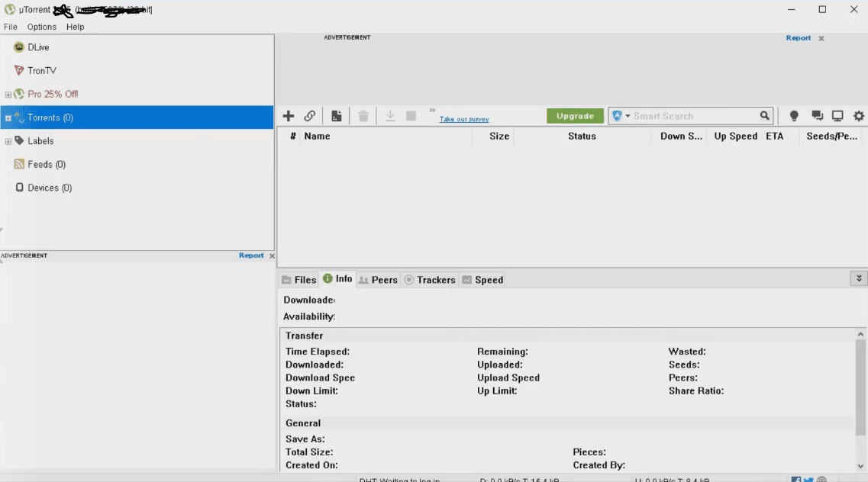Click the info pane scrollbar down arrow
The image size is (868, 482).
coord(860,466)
